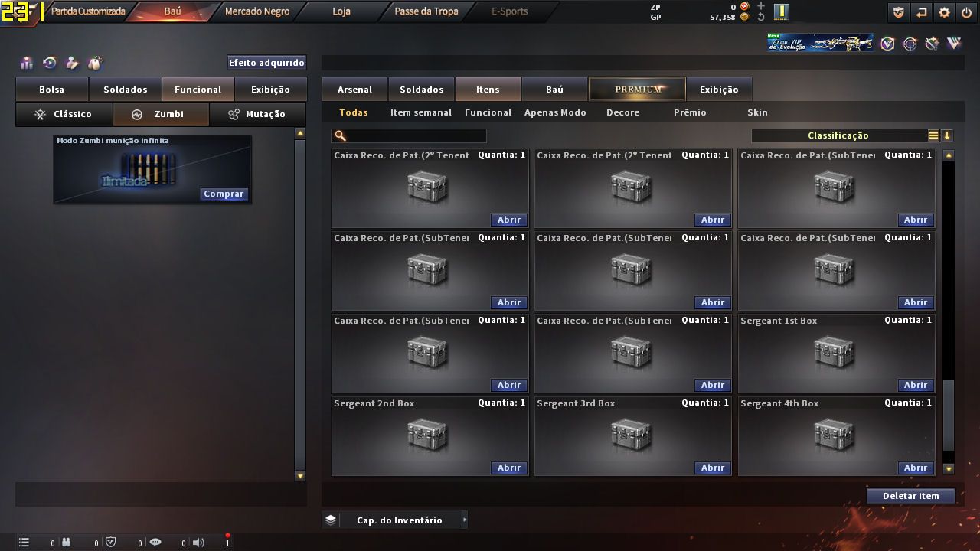980x551 pixels.
Task: Click the item search field
Action: coord(409,135)
